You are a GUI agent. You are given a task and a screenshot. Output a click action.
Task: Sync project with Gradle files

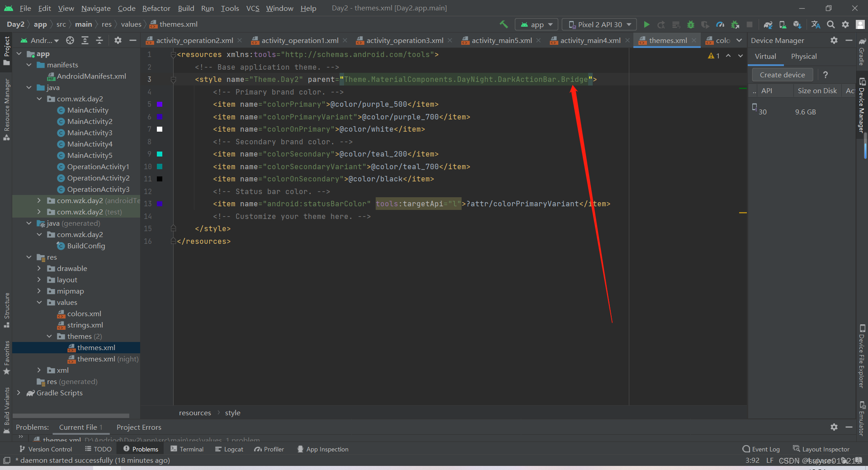(768, 24)
